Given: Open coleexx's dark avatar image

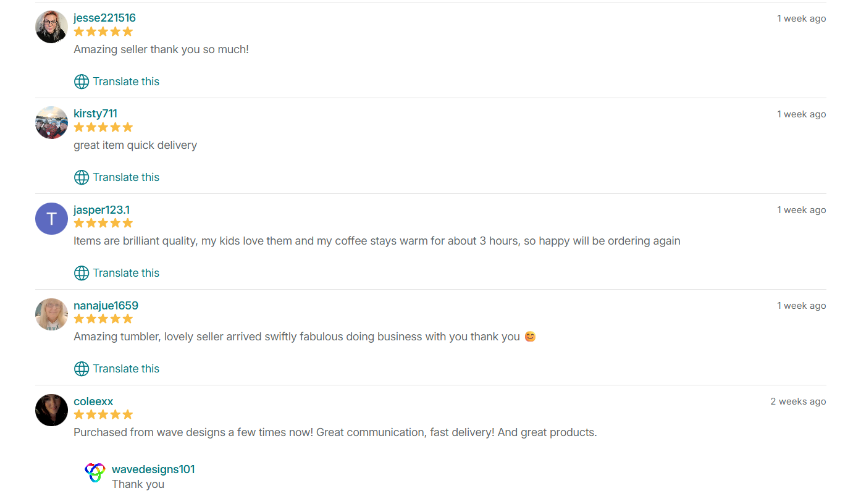Looking at the screenshot, I should tap(51, 409).
